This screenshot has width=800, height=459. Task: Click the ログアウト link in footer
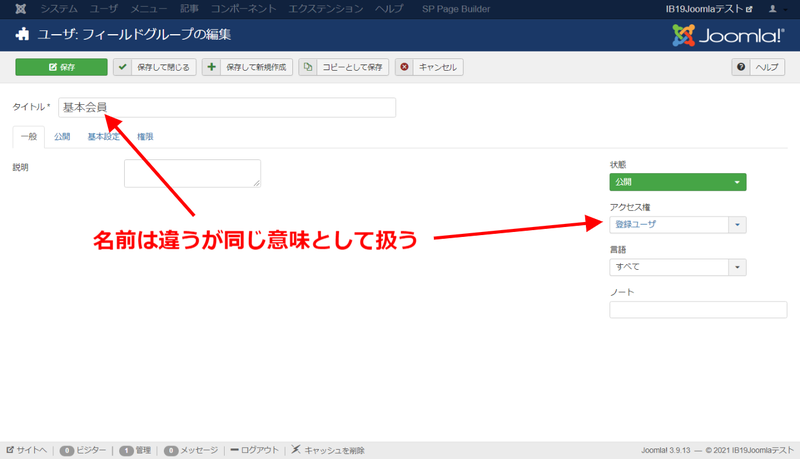click(255, 450)
